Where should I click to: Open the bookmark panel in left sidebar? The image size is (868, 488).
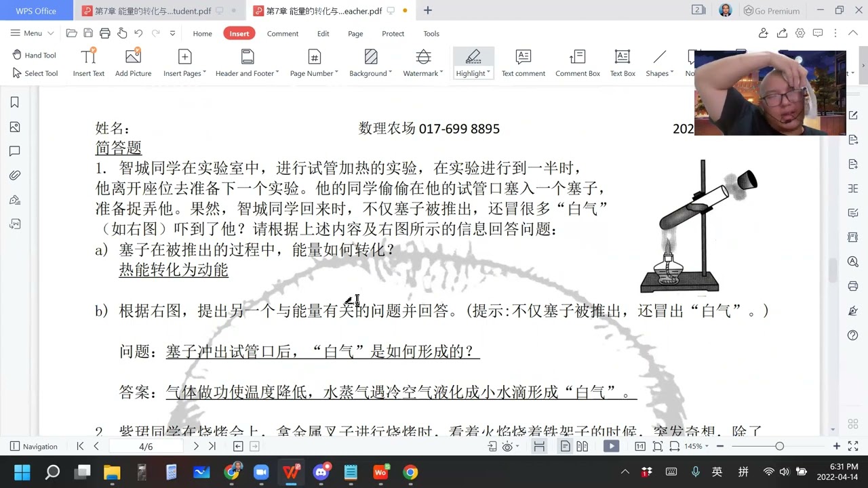[x=15, y=102]
